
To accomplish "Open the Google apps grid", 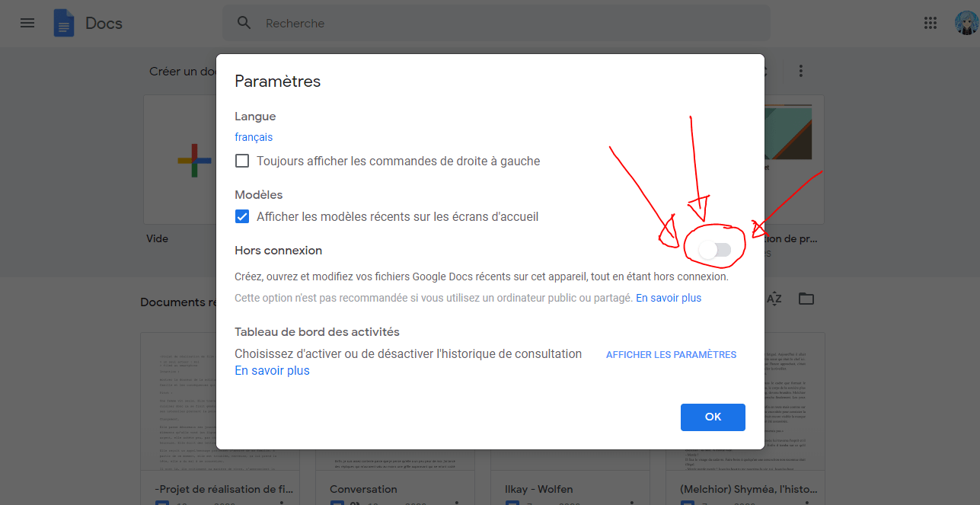I will (x=930, y=23).
